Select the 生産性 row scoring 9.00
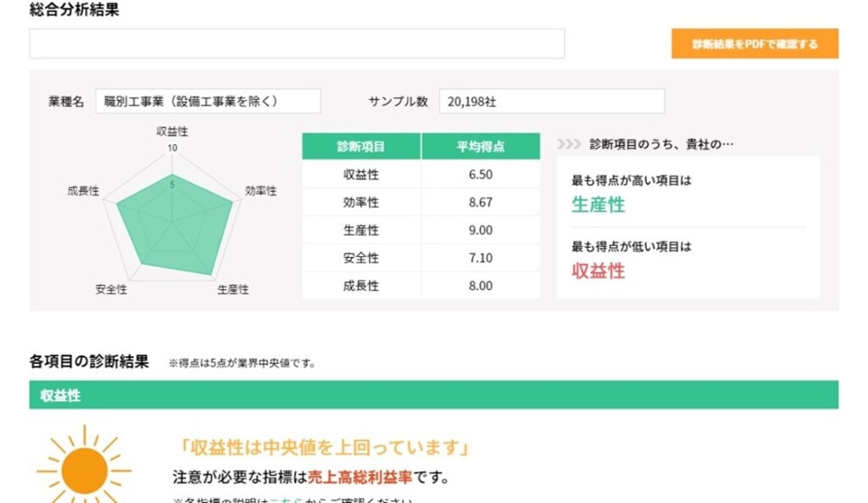Image resolution: width=868 pixels, height=503 pixels. click(420, 230)
